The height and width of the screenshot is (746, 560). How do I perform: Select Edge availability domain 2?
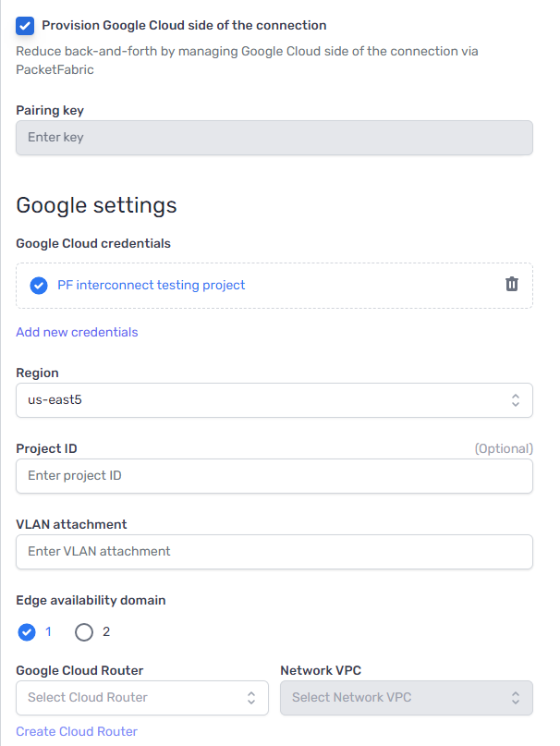[x=82, y=632]
